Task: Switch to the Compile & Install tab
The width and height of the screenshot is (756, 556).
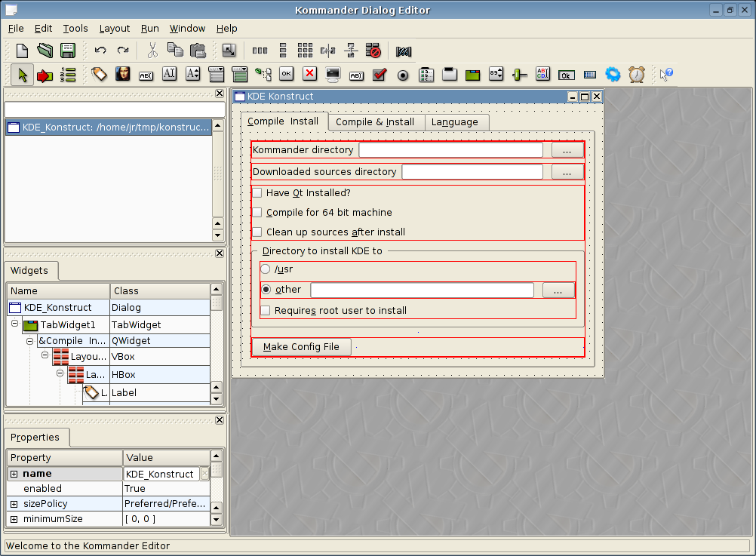Action: tap(375, 122)
